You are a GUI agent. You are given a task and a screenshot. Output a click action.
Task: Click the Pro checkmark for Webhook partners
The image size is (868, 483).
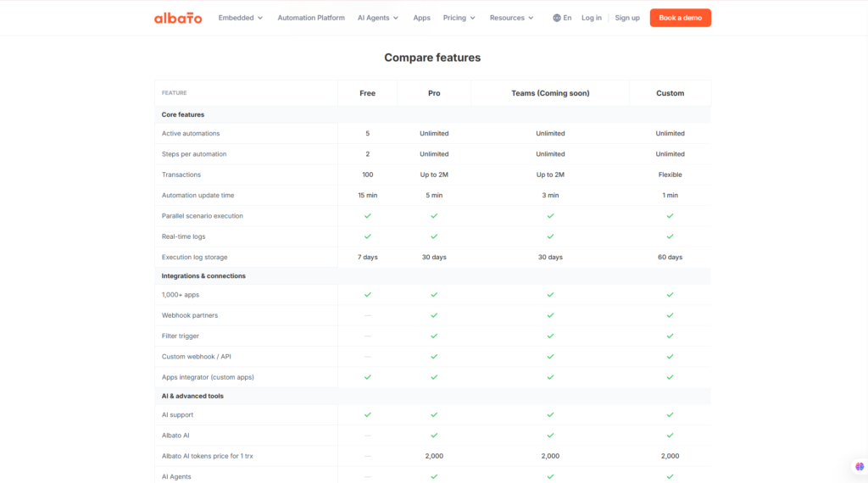pyautogui.click(x=434, y=315)
